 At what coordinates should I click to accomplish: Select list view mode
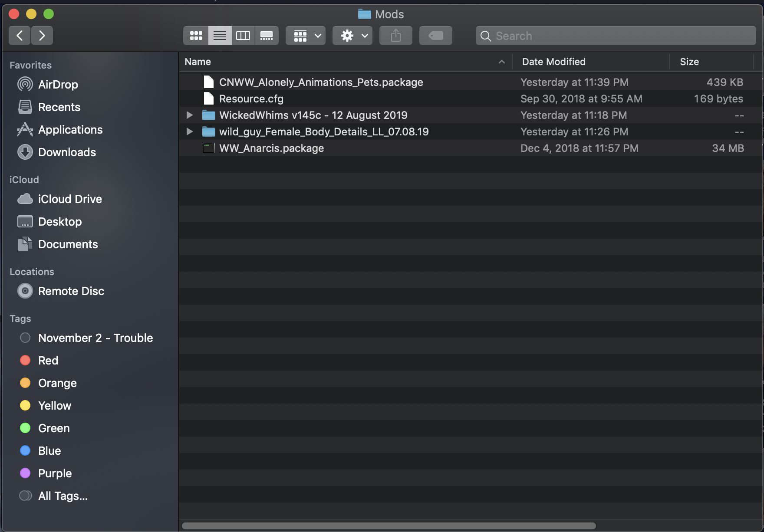click(220, 36)
